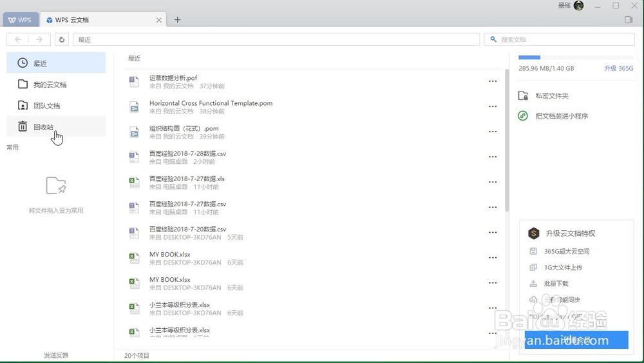
Task: Click the search magnifier icon
Action: point(493,39)
